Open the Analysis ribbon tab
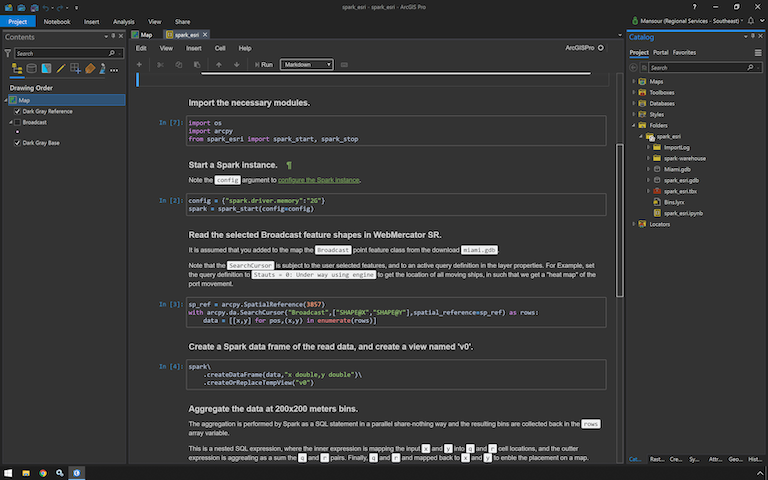Viewport: 768px width, 480px height. pyautogui.click(x=123, y=22)
